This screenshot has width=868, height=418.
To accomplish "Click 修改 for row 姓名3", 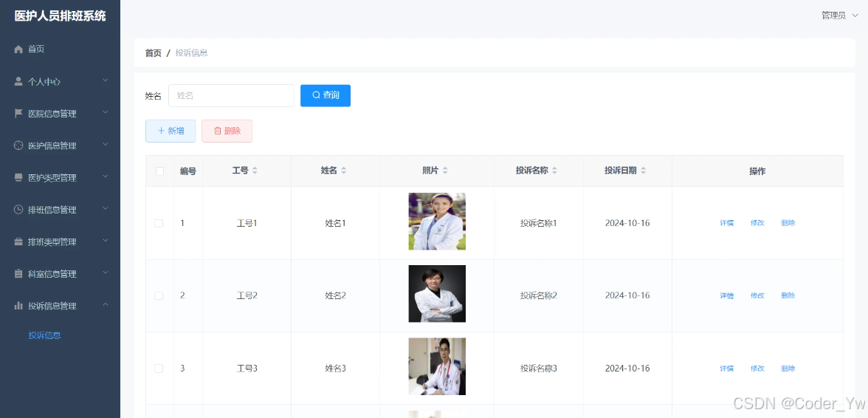I will [757, 369].
